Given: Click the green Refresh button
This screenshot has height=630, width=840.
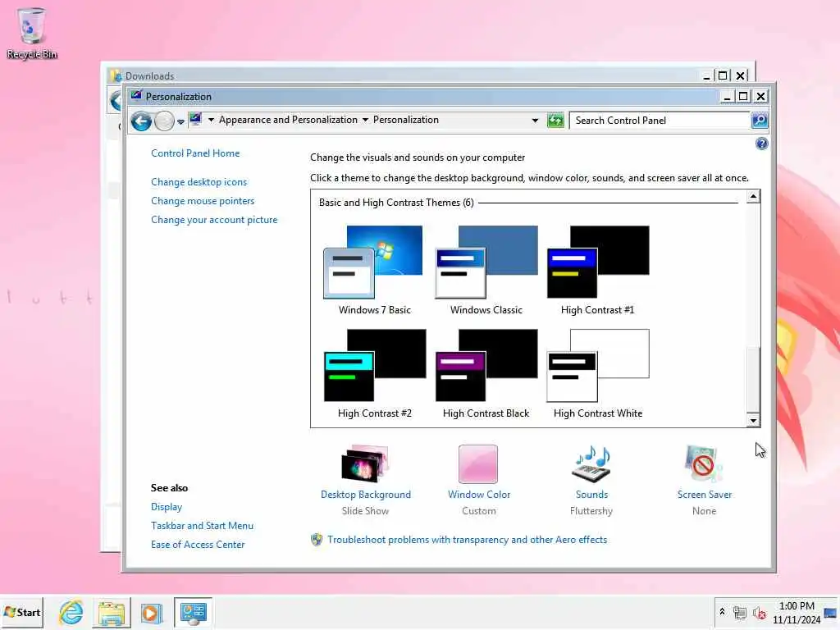Looking at the screenshot, I should pos(555,121).
